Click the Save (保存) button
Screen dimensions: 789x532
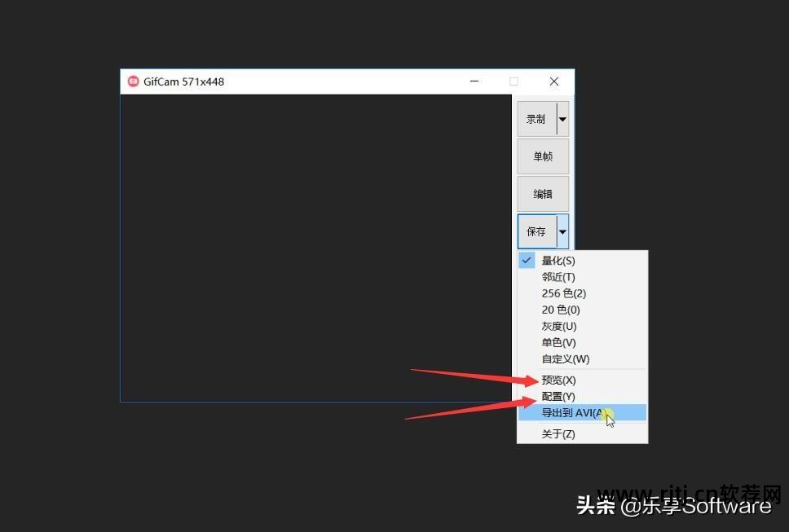point(538,231)
